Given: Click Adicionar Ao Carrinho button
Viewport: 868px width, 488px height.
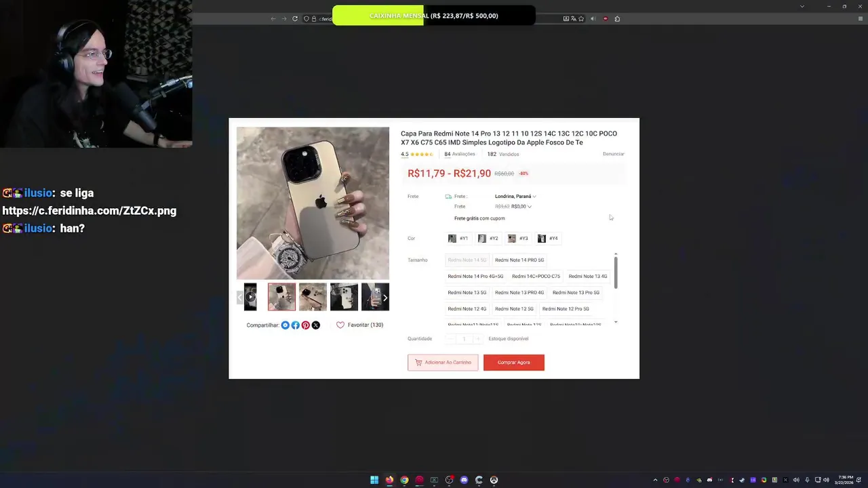Looking at the screenshot, I should point(443,363).
